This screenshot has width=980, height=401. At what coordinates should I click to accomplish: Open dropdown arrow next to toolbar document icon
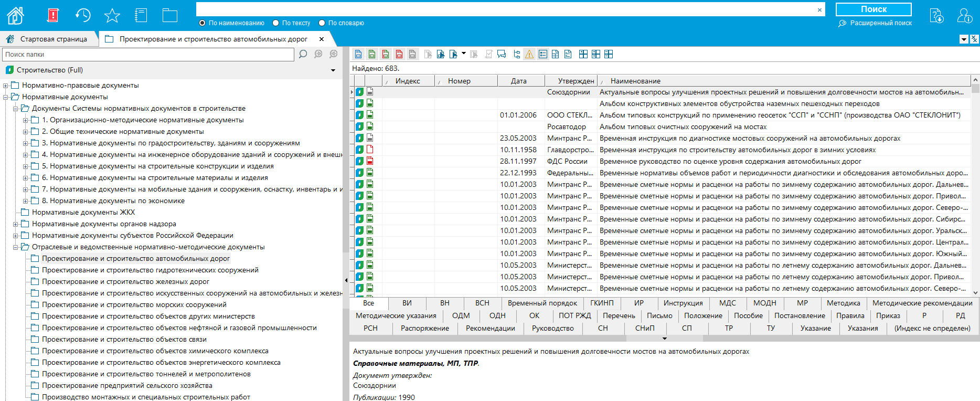464,54
